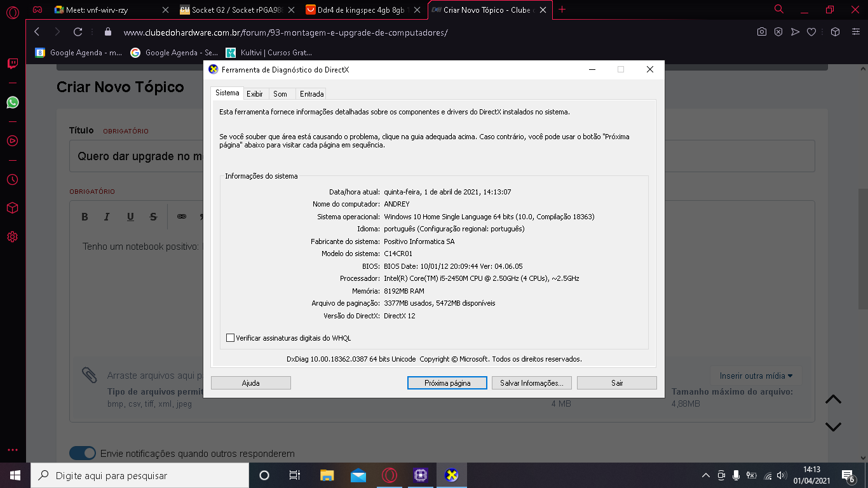This screenshot has height=488, width=868.
Task: Open Kultivi Cursos Grat... bookmark
Action: [269, 53]
